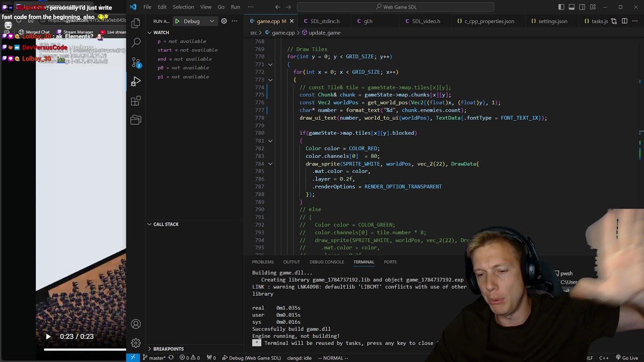Image resolution: width=644 pixels, height=362 pixels.
Task: Toggle the bottom panel layout icon
Action: point(572,7)
